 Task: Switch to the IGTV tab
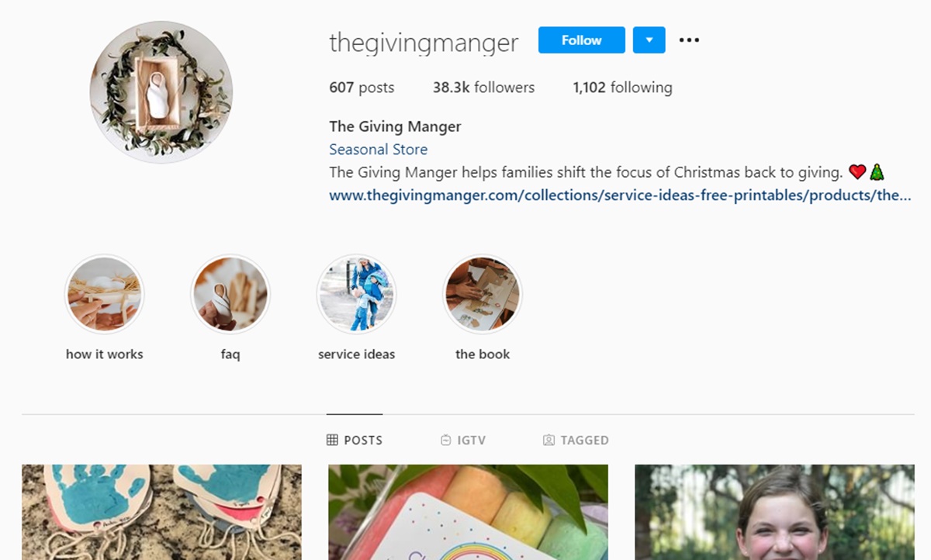pos(462,440)
